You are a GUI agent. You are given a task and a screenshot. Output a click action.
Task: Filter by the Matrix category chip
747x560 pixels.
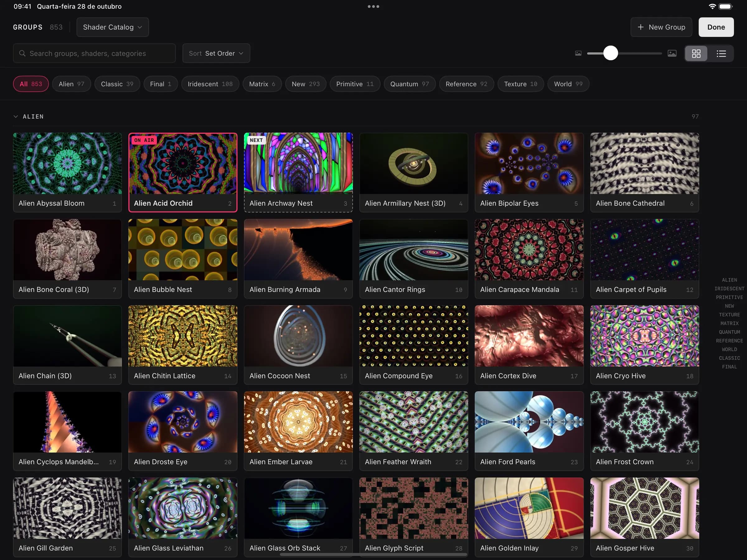262,84
